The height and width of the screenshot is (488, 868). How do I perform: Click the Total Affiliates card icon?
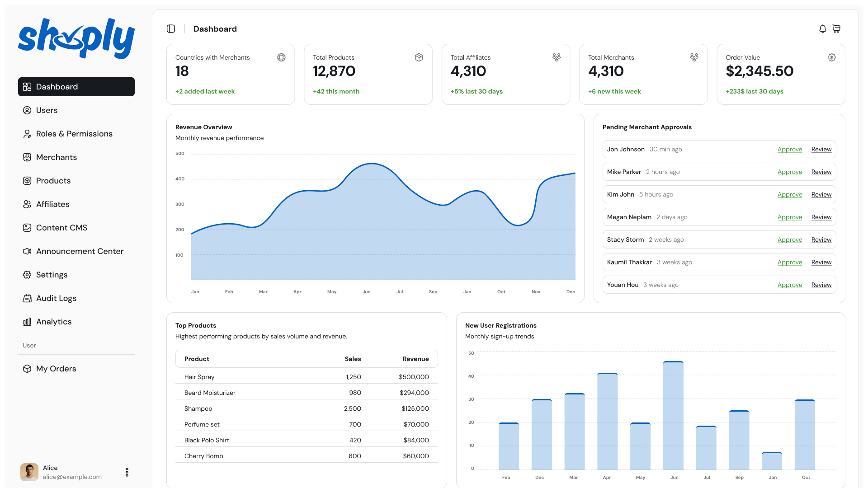557,57
